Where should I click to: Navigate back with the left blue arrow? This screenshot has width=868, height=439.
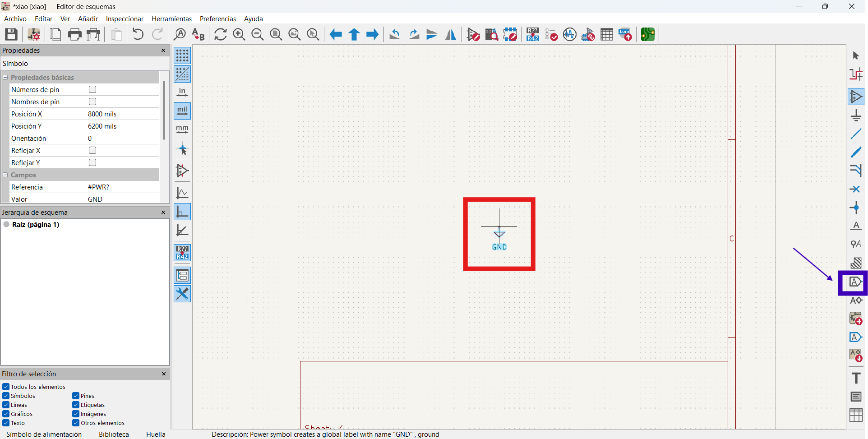336,34
